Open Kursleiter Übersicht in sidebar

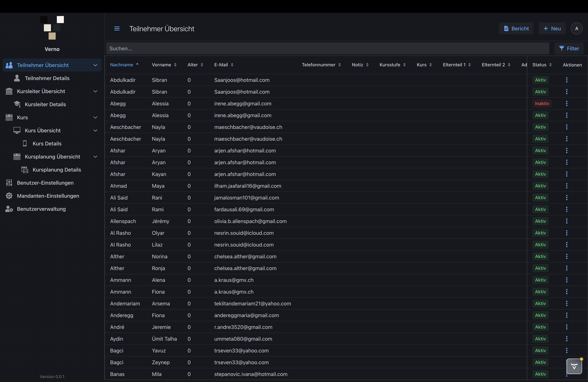pos(41,91)
